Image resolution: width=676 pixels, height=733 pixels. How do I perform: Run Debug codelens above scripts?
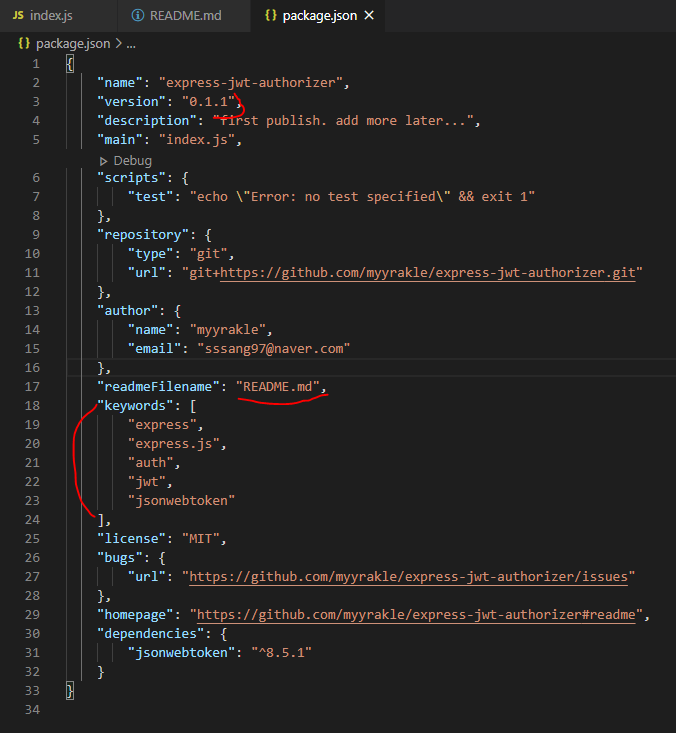[x=132, y=160]
